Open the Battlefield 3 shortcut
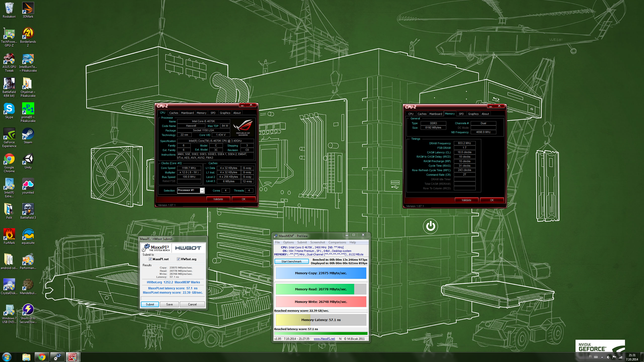This screenshot has height=362, width=644. pos(28,211)
